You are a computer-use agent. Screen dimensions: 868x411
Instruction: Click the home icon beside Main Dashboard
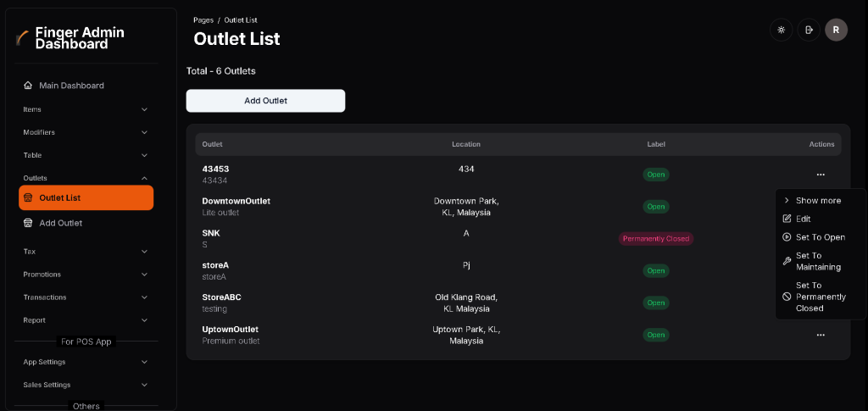[28, 86]
